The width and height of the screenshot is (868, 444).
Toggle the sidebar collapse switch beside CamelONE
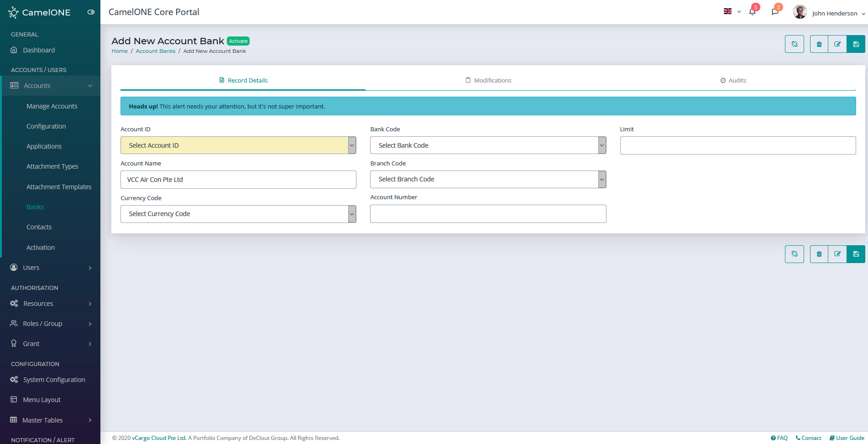pos(91,12)
